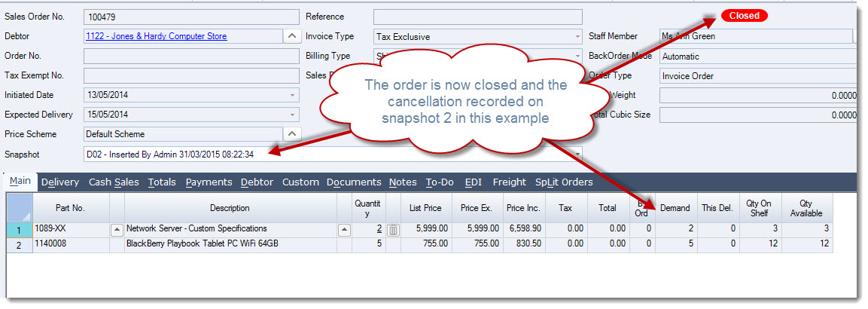Expand description arrow for Network Server row
Image resolution: width=868 pixels, height=309 pixels.
tap(344, 228)
